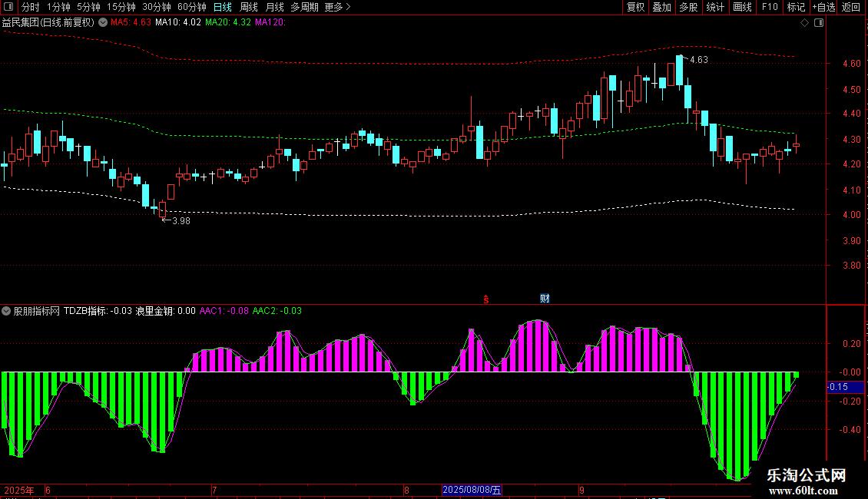Click the 3.98 low price label
Image resolution: width=868 pixels, height=499 pixels.
point(181,221)
